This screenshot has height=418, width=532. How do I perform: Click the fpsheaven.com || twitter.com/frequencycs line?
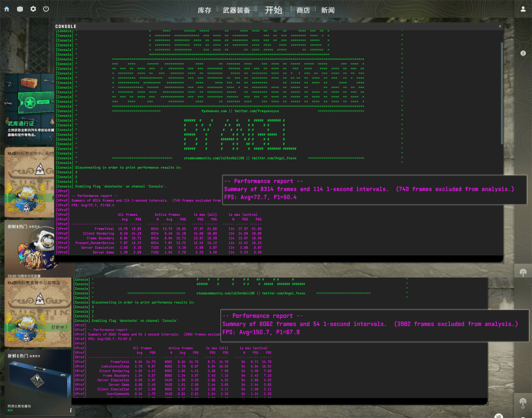[x=240, y=111]
